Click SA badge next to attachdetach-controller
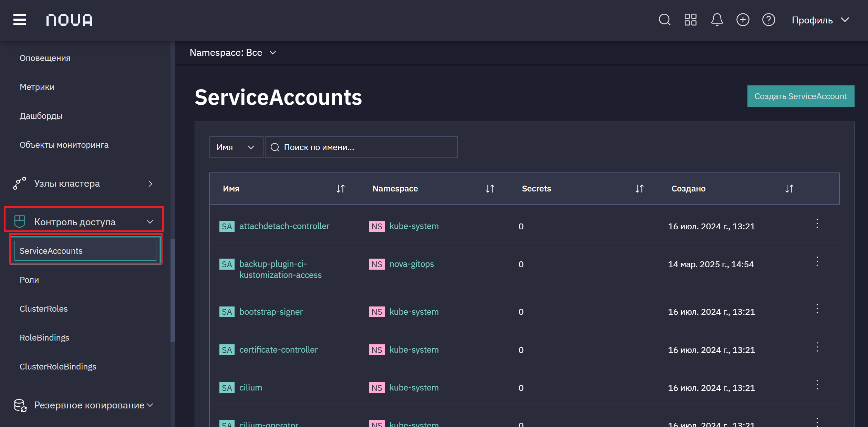The height and width of the screenshot is (427, 868). 227,226
